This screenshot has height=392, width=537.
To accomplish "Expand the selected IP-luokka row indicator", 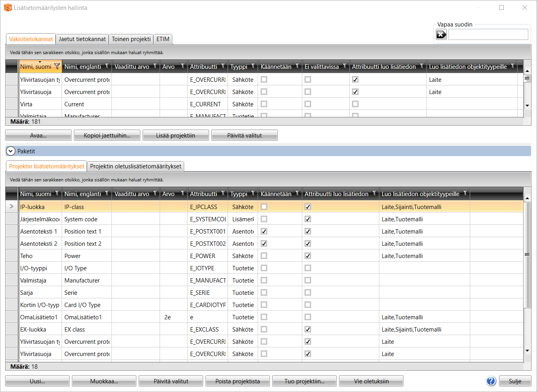I will pos(11,206).
